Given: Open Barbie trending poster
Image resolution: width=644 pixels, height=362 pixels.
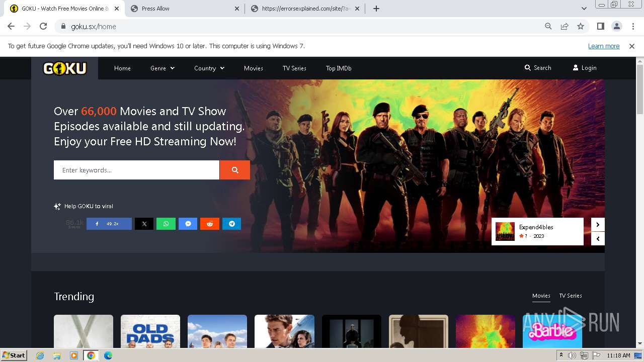Looking at the screenshot, I should (x=552, y=331).
